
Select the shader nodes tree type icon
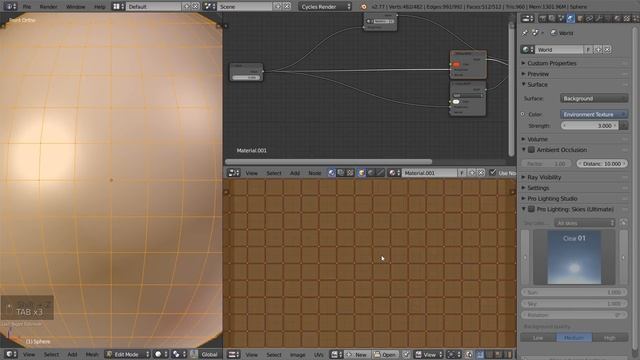(x=331, y=173)
